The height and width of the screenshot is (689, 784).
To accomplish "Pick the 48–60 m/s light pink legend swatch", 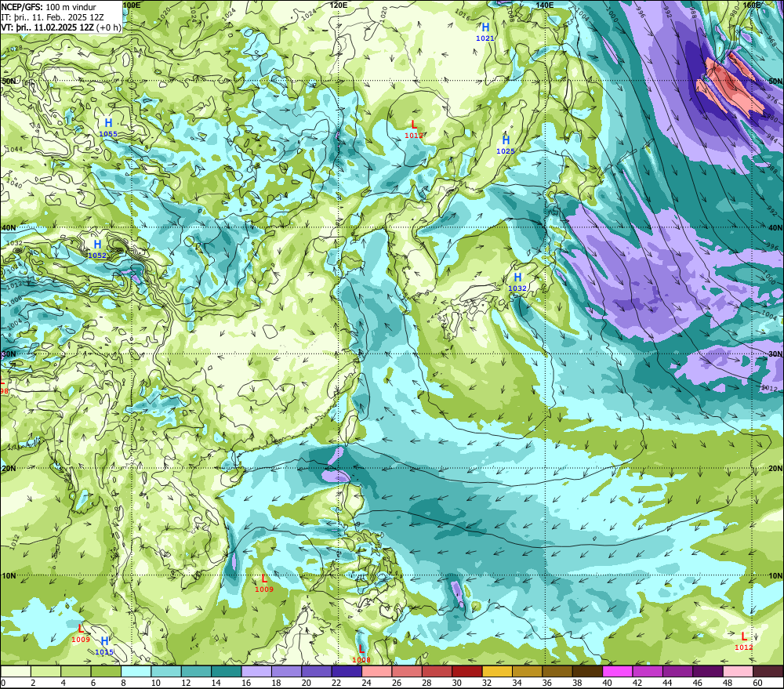I will point(738,671).
